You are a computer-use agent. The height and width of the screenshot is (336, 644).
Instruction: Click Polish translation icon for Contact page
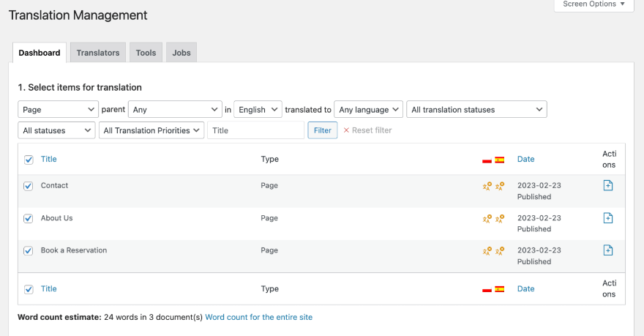487,186
